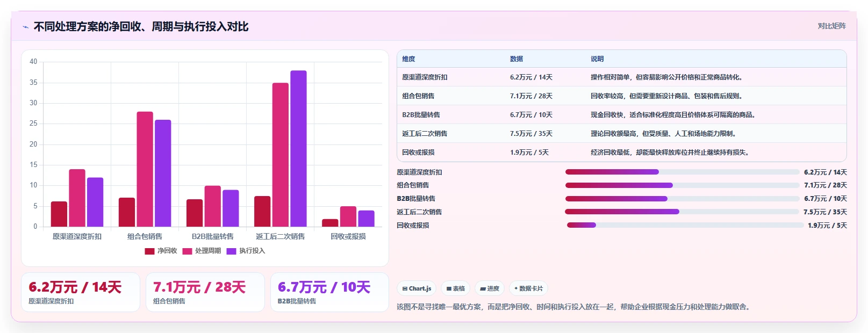The width and height of the screenshot is (868, 333).
Task: Select the 处理周期 bar for 原渠道深度折扣
Action: coord(77,198)
